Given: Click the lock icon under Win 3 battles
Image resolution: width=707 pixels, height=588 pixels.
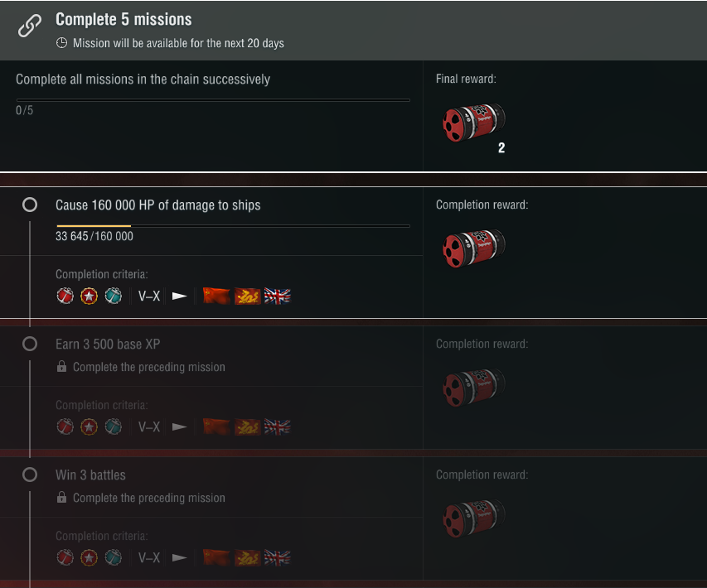Looking at the screenshot, I should (x=61, y=498).
